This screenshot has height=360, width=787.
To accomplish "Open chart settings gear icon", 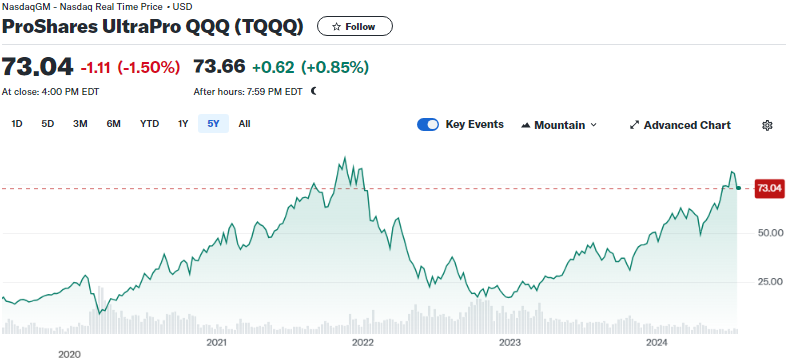I will (x=766, y=125).
